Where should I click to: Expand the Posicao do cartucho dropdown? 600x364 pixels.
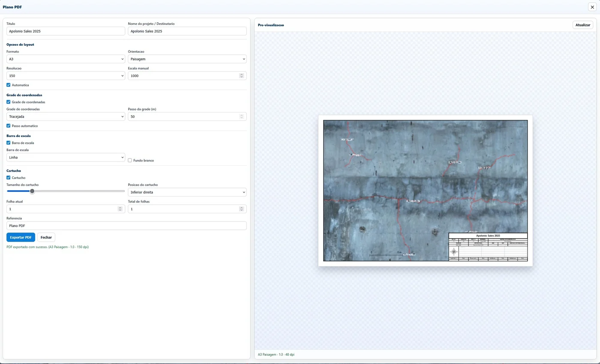coord(187,192)
